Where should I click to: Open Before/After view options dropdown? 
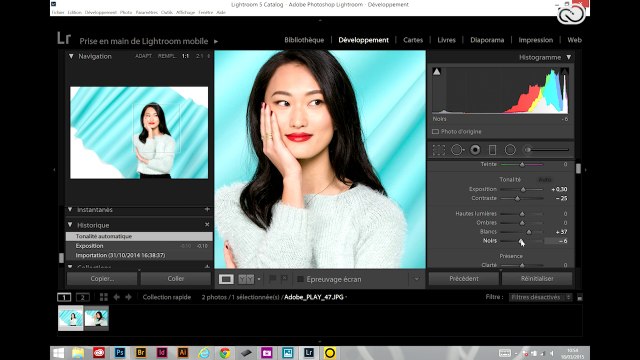click(x=259, y=279)
